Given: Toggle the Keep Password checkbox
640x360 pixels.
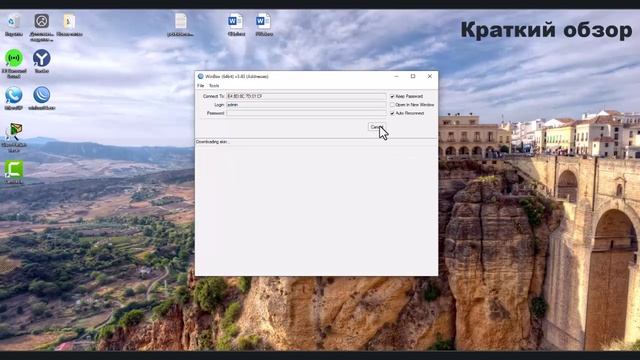Looking at the screenshot, I should tap(392, 96).
